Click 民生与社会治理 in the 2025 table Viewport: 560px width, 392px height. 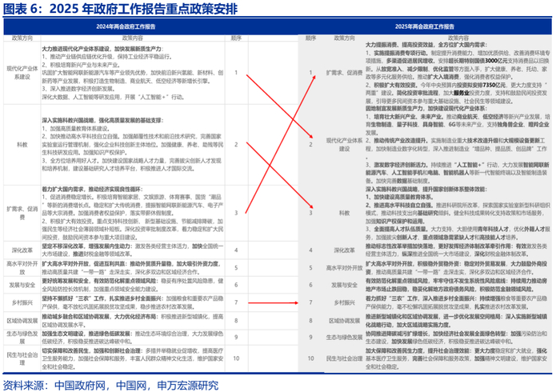click(344, 358)
